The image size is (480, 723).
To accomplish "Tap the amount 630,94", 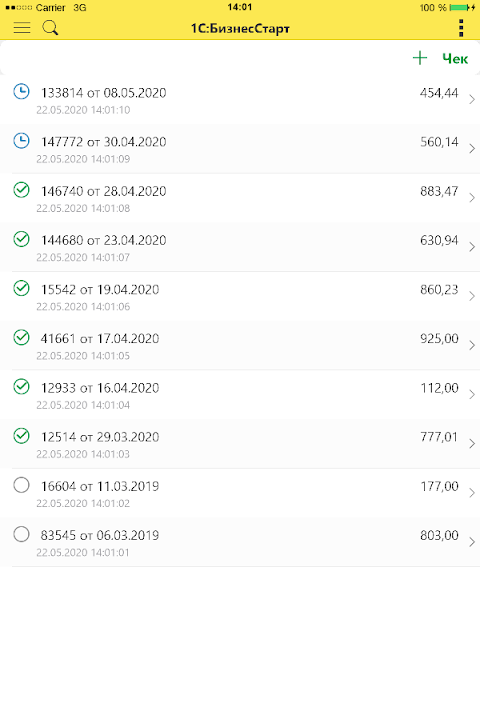I will tap(439, 240).
